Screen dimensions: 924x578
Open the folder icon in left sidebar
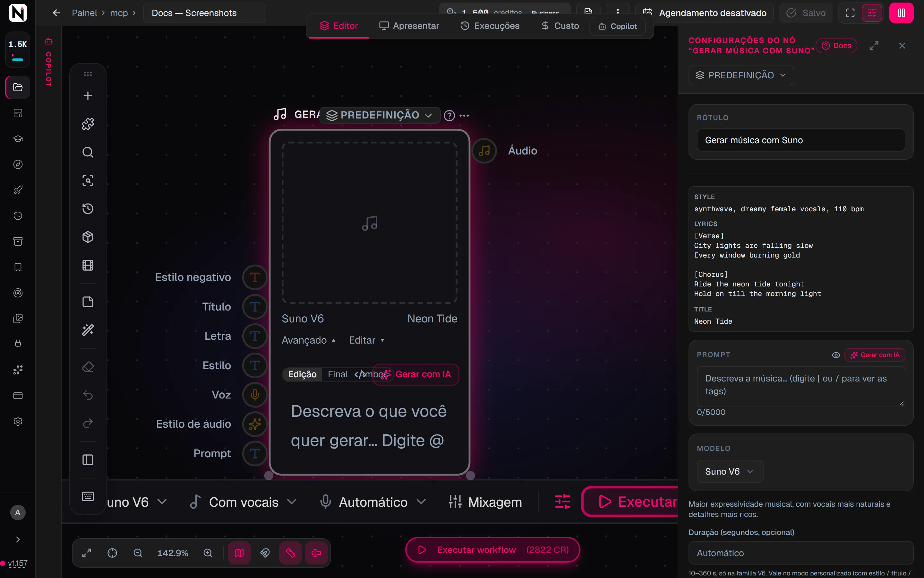(18, 87)
